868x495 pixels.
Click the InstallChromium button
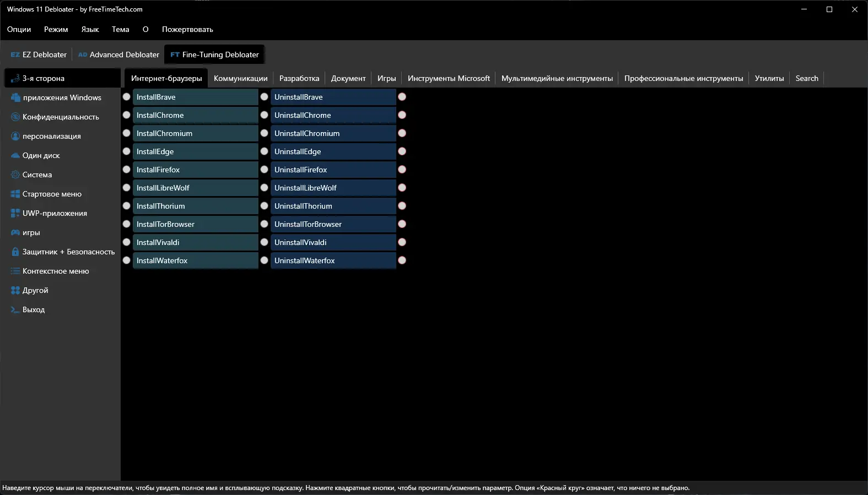tap(196, 133)
